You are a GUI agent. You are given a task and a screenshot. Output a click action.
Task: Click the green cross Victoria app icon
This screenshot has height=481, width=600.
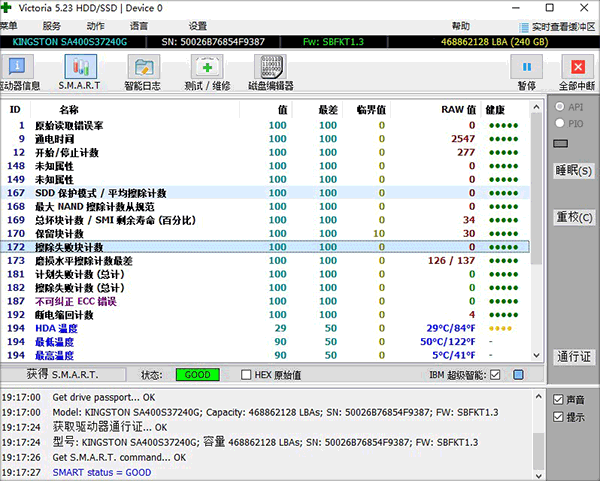[6, 8]
